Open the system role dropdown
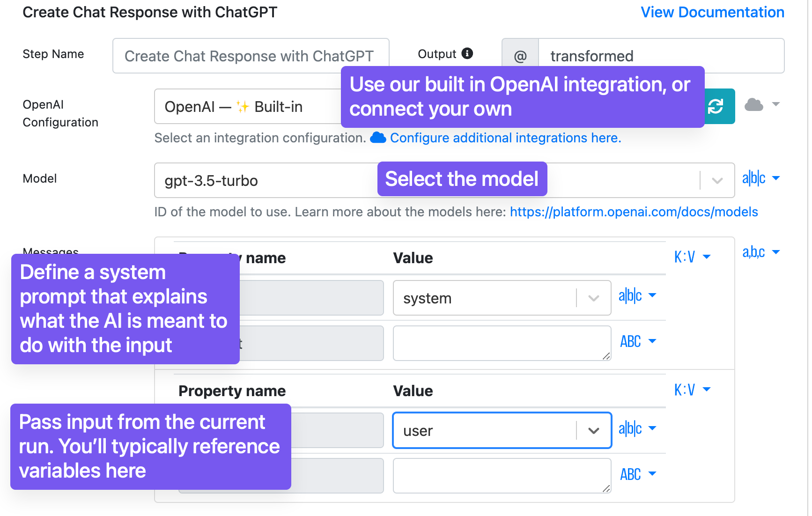812x516 pixels. point(593,298)
